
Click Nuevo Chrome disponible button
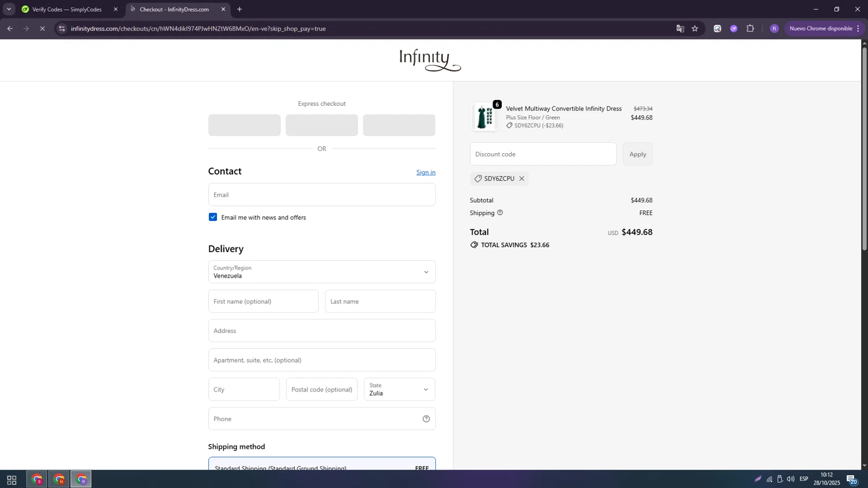(825, 28)
